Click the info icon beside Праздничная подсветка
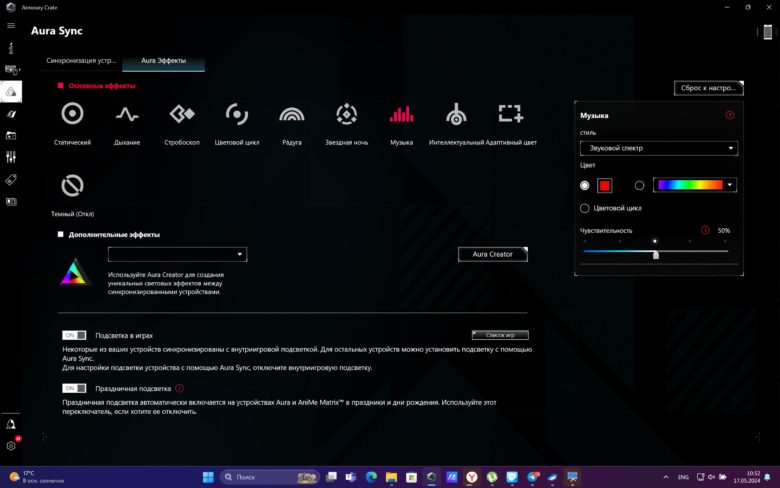The image size is (780, 488). point(180,388)
